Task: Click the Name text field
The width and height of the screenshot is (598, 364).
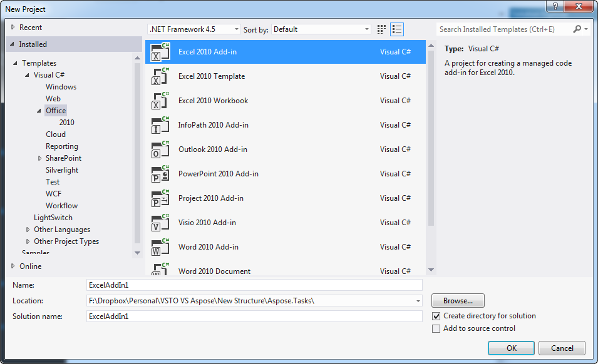Action: [x=254, y=285]
